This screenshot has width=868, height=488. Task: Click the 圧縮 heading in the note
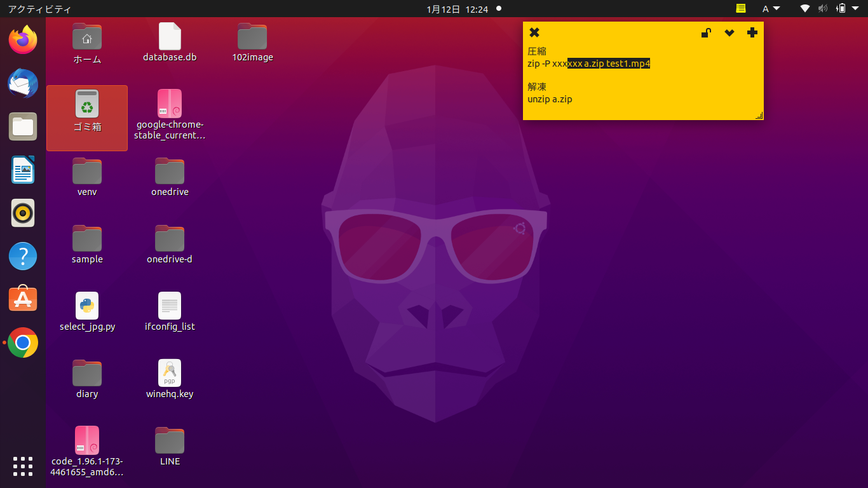click(x=537, y=51)
